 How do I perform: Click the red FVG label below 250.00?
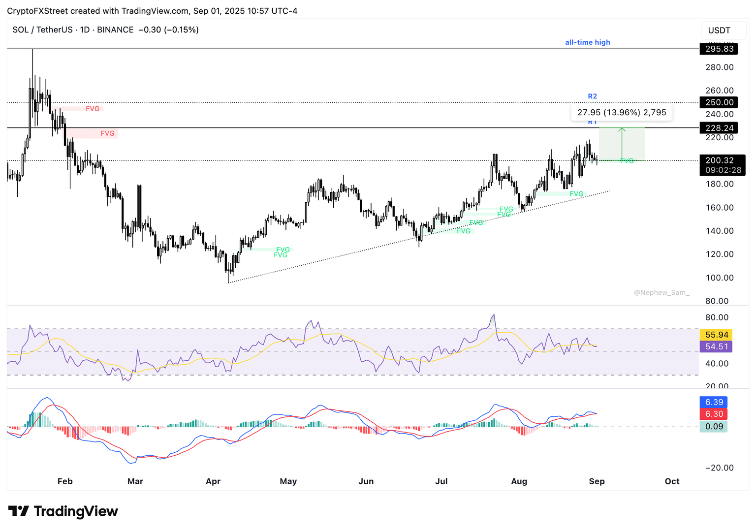pos(93,108)
